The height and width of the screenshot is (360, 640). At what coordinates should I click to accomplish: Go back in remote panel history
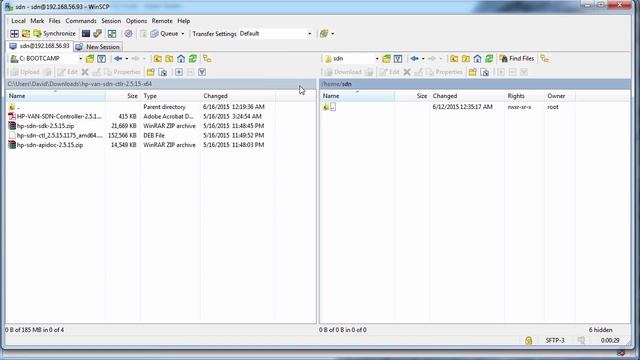[x=414, y=59]
